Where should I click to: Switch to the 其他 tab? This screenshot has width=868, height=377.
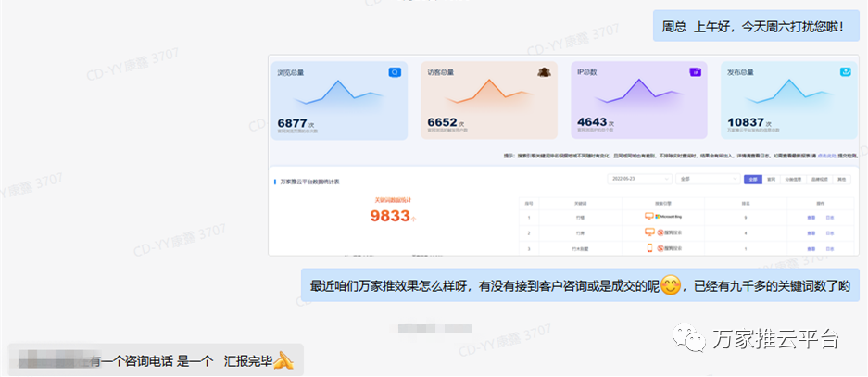click(x=841, y=179)
